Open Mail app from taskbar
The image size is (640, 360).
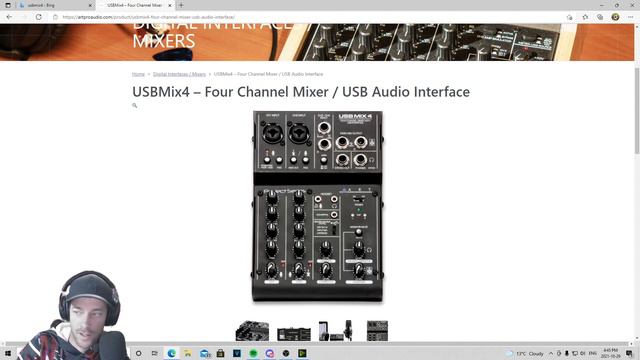pos(204,353)
